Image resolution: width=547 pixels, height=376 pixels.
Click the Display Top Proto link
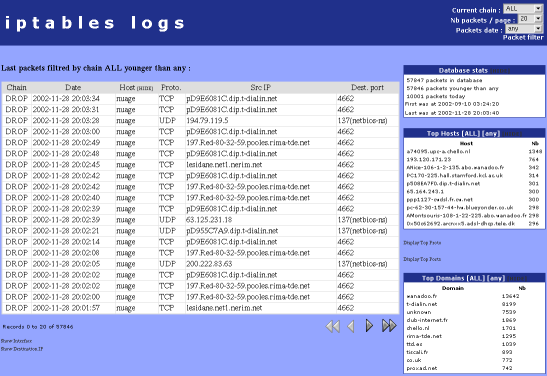pos(422,243)
